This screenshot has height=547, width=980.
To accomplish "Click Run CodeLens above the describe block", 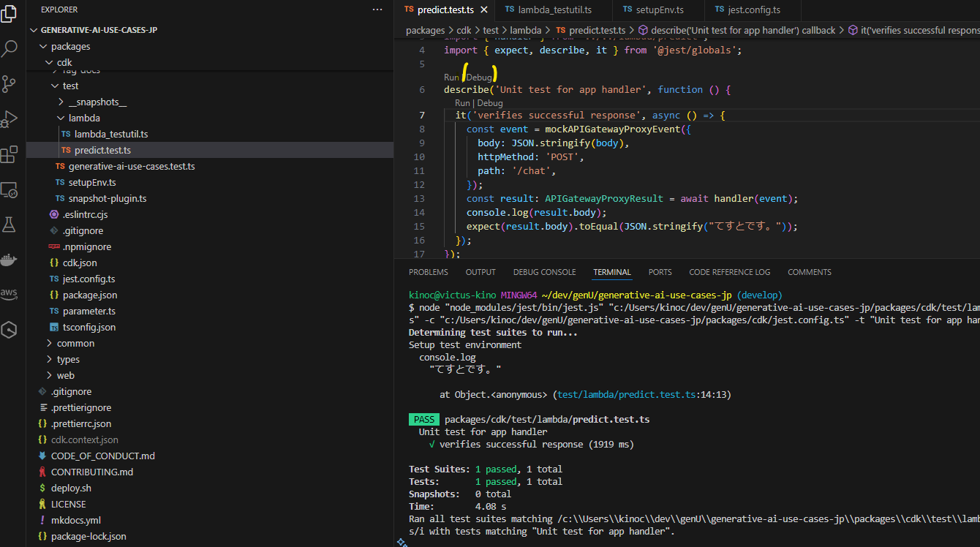I will tap(451, 77).
